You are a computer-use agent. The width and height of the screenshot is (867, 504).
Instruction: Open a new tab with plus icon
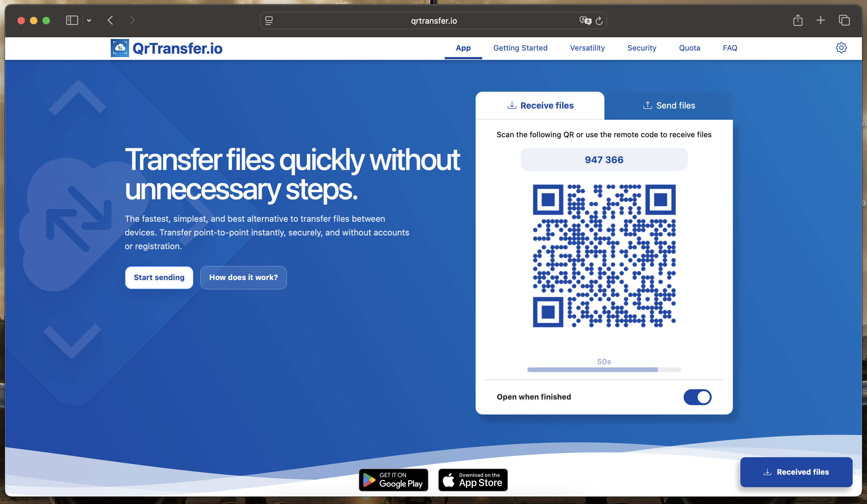coord(821,20)
